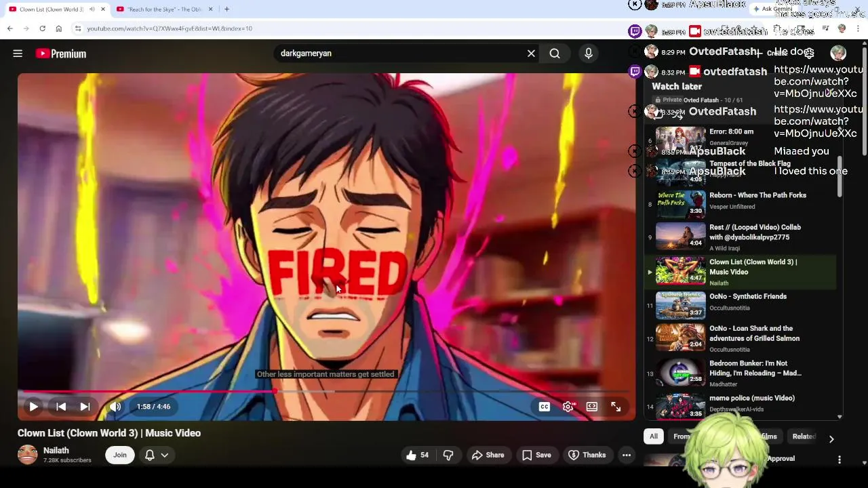Join the Nailath channel membership
This screenshot has height=488, width=868.
pos(120,455)
